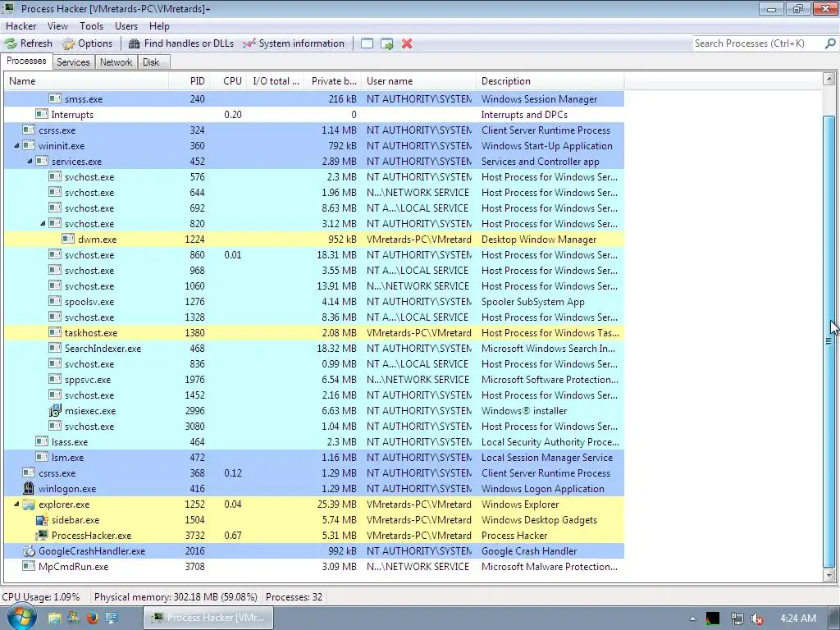The image size is (840, 630).
Task: Open the Help menu
Action: [159, 25]
